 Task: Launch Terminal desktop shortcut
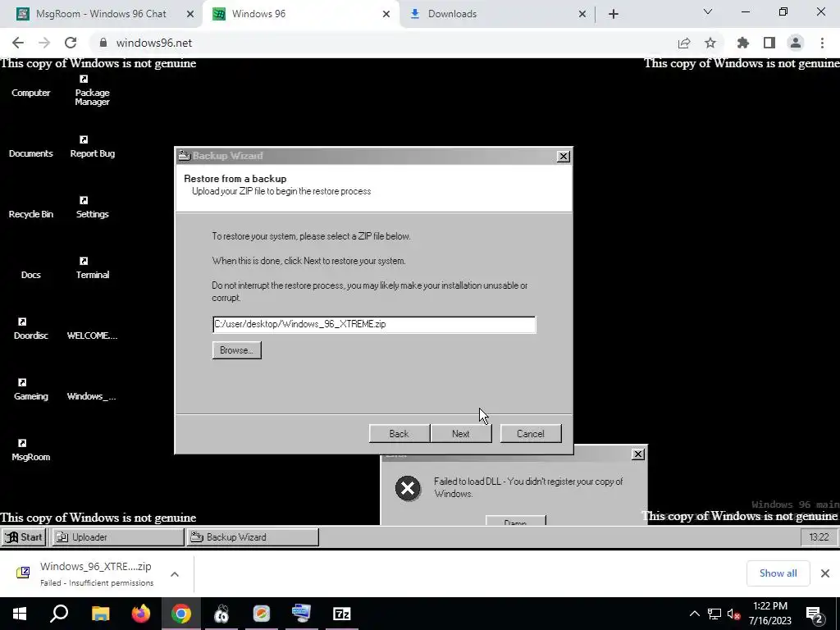[92, 268]
